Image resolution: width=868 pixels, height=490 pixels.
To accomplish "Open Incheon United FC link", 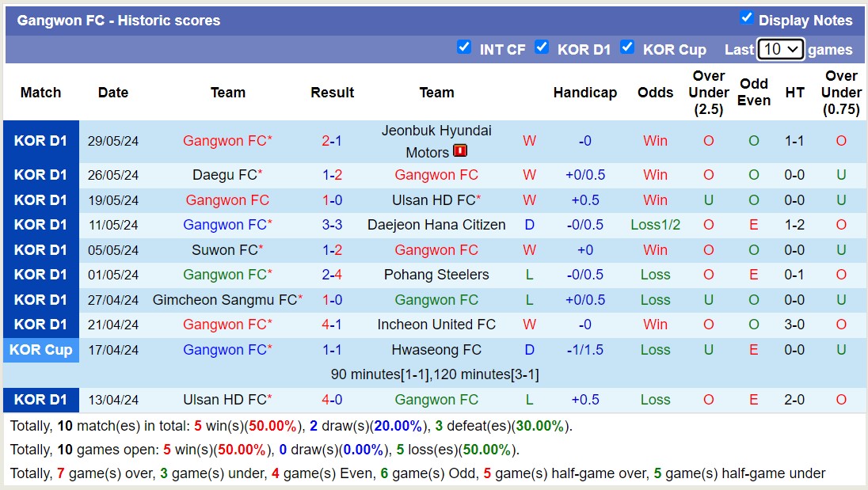I will point(436,325).
